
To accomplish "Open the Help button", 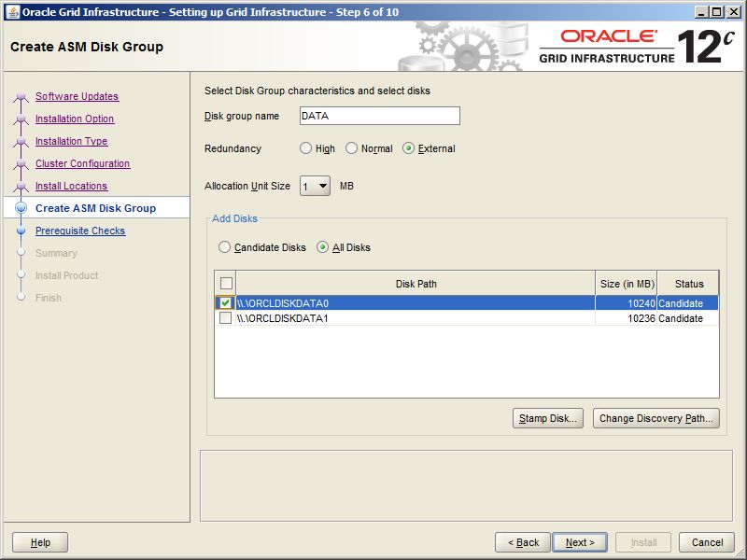I will tap(40, 542).
